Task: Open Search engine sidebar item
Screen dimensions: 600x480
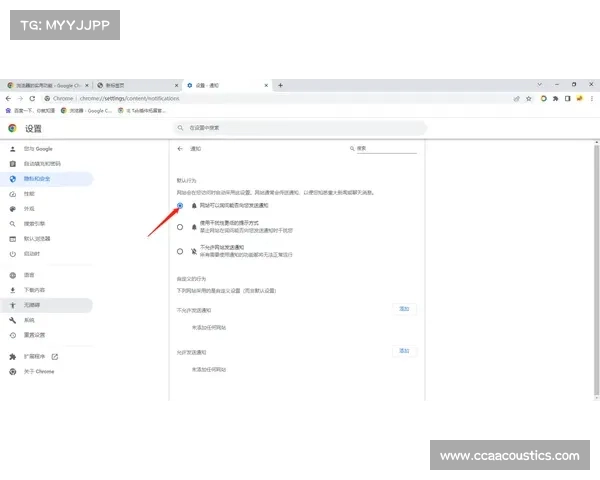Action: (46, 224)
